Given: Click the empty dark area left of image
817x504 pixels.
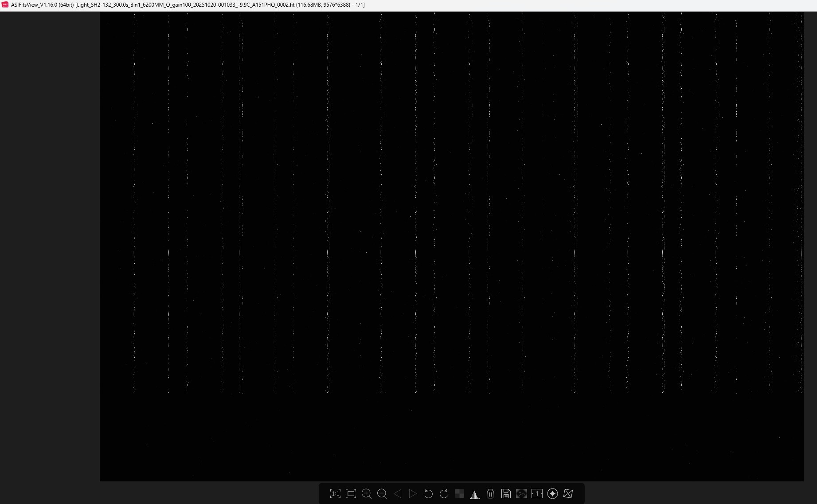Looking at the screenshot, I should click(50, 246).
